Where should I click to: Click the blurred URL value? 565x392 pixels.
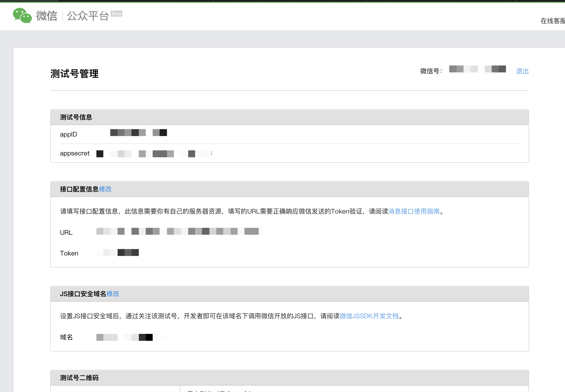(181, 231)
